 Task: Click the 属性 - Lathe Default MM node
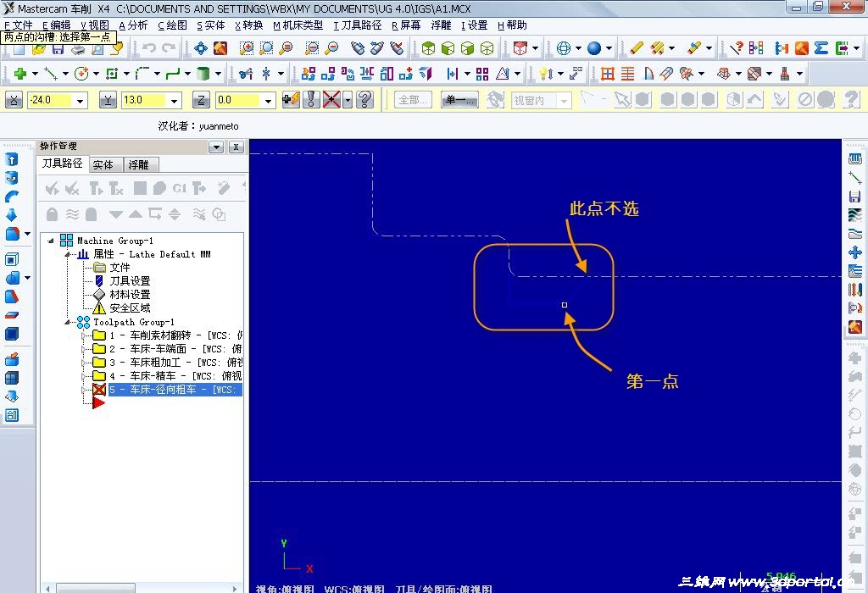[x=152, y=254]
